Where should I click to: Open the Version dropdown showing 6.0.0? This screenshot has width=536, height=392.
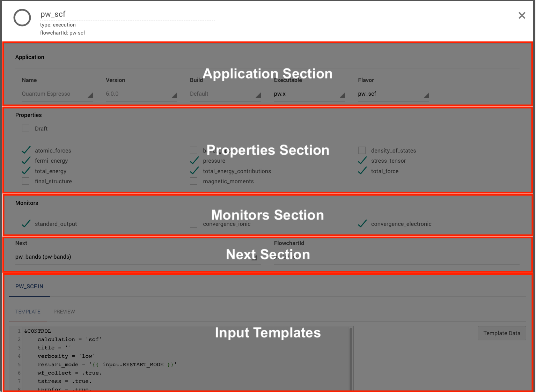(141, 94)
